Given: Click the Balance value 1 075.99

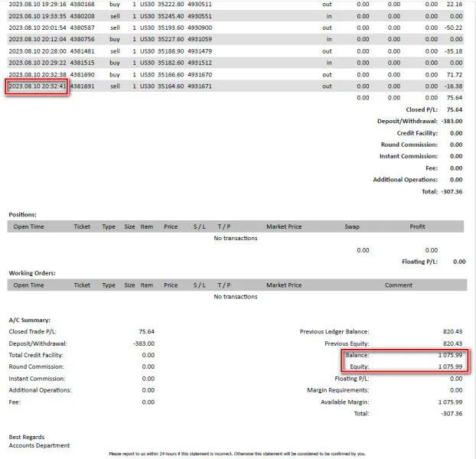Looking at the screenshot, I should click(x=450, y=355).
